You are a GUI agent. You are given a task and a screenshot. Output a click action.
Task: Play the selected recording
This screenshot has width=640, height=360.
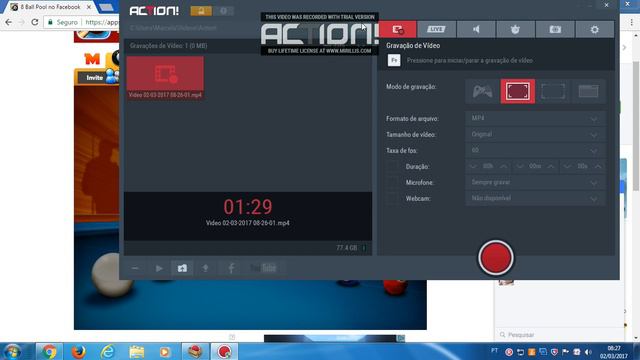point(159,268)
